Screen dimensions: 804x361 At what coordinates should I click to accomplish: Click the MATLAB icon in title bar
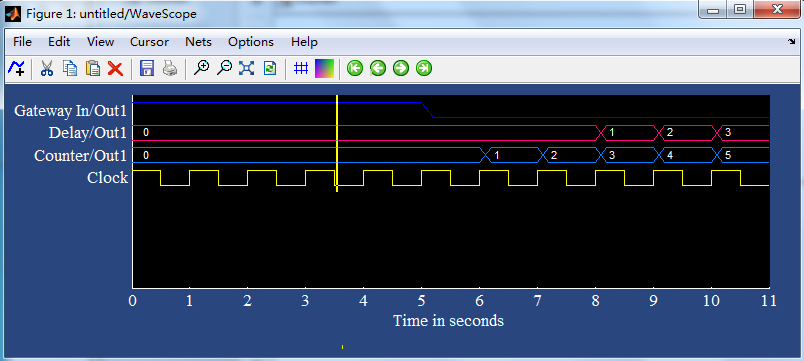pos(12,13)
